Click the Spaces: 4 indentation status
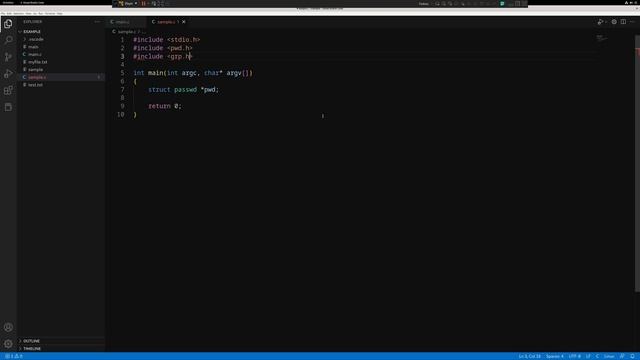640x360 pixels. pyautogui.click(x=554, y=356)
